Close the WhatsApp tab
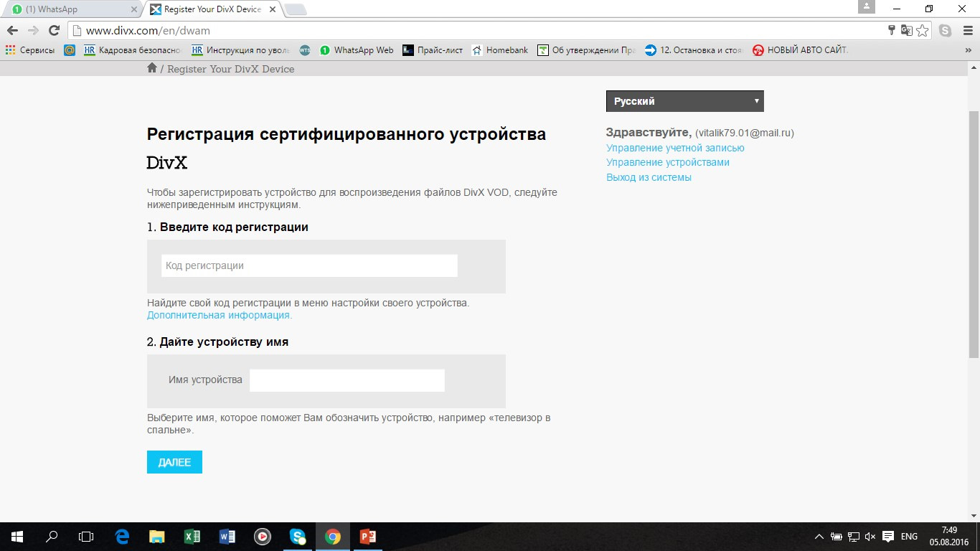The width and height of the screenshot is (980, 551). (133, 9)
